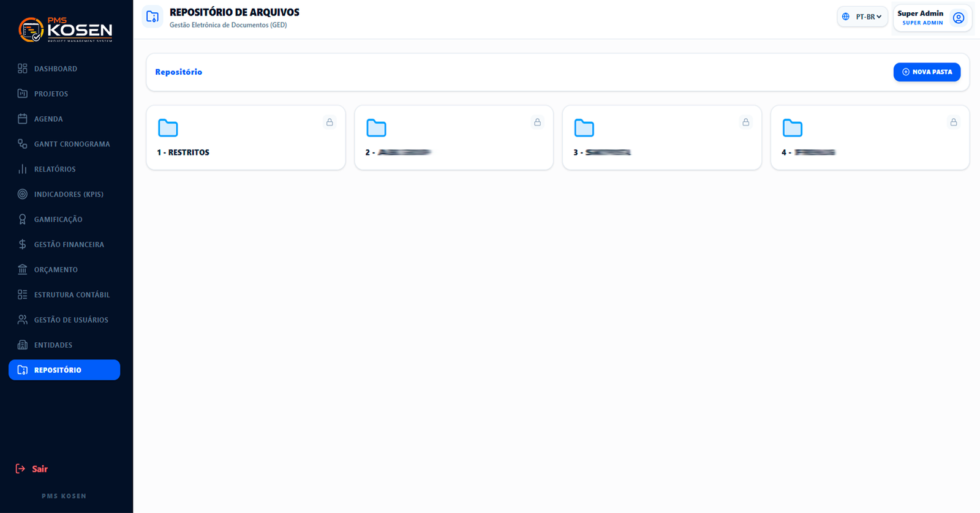Click the user profile avatar icon
Viewport: 980px width, 513px height.
coord(959,18)
